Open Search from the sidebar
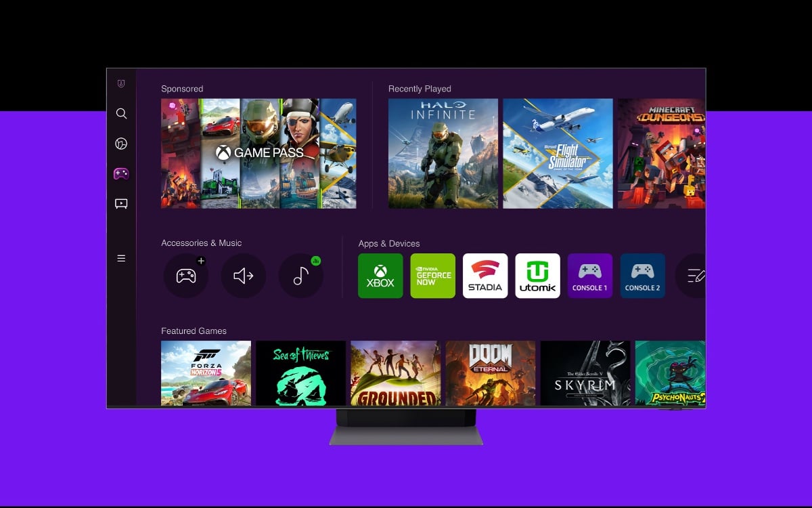812x508 pixels. tap(121, 114)
